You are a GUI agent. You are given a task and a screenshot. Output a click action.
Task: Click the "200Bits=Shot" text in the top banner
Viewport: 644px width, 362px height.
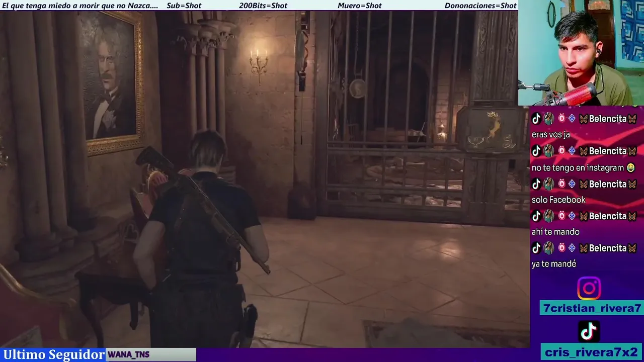pyautogui.click(x=263, y=6)
